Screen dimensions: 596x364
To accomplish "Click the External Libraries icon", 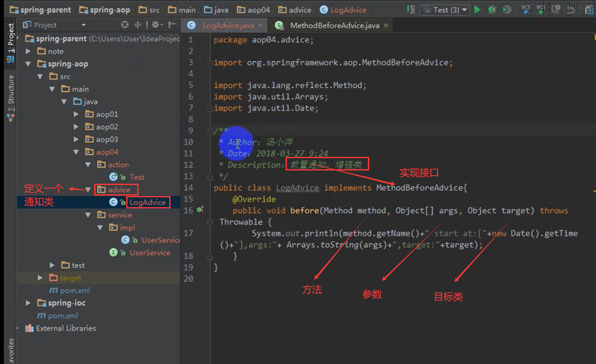I will pos(29,328).
